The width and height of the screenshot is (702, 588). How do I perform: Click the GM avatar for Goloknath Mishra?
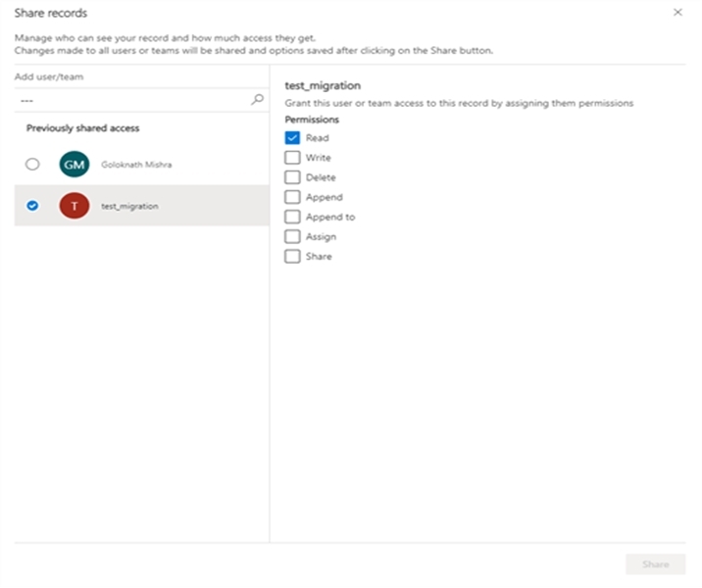(x=74, y=165)
